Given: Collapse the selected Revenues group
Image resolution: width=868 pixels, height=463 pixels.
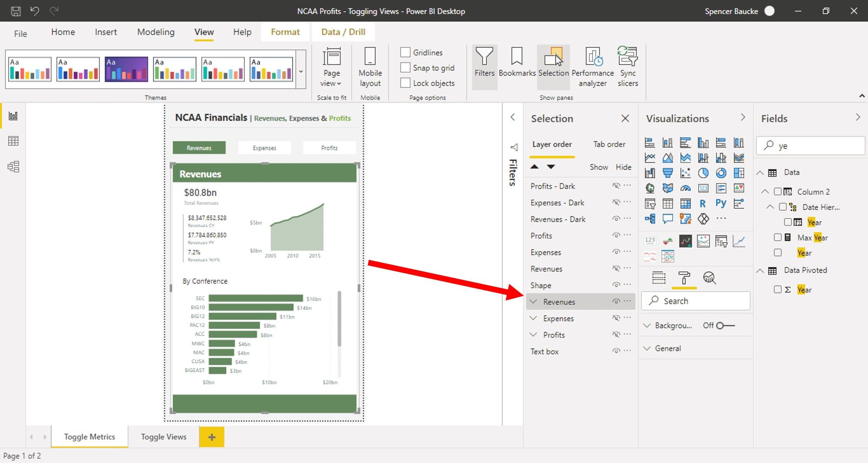Looking at the screenshot, I should [533, 301].
